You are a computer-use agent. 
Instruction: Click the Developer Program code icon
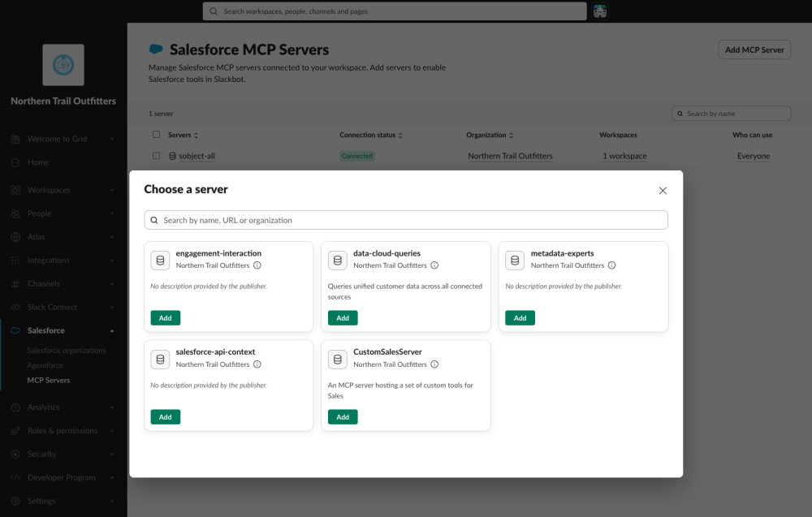pos(15,477)
